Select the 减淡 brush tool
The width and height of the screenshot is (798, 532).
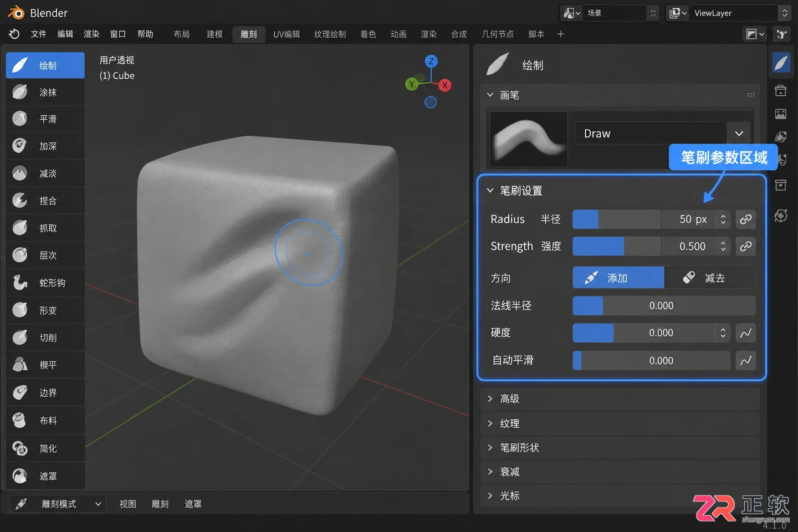click(45, 173)
